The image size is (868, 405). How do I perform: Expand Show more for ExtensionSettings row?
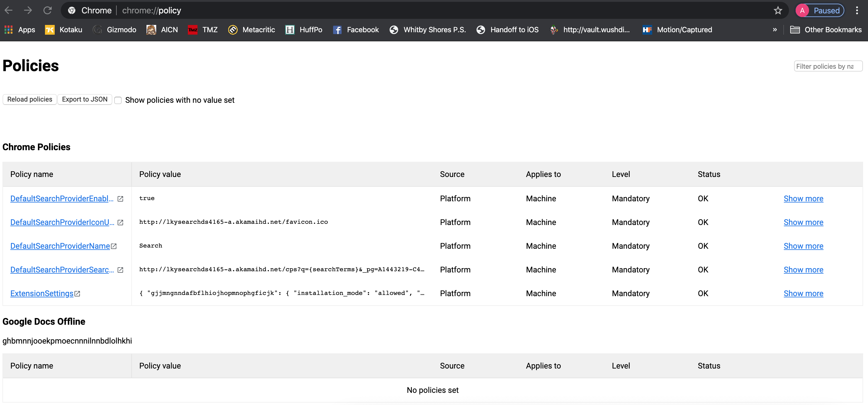(x=803, y=293)
